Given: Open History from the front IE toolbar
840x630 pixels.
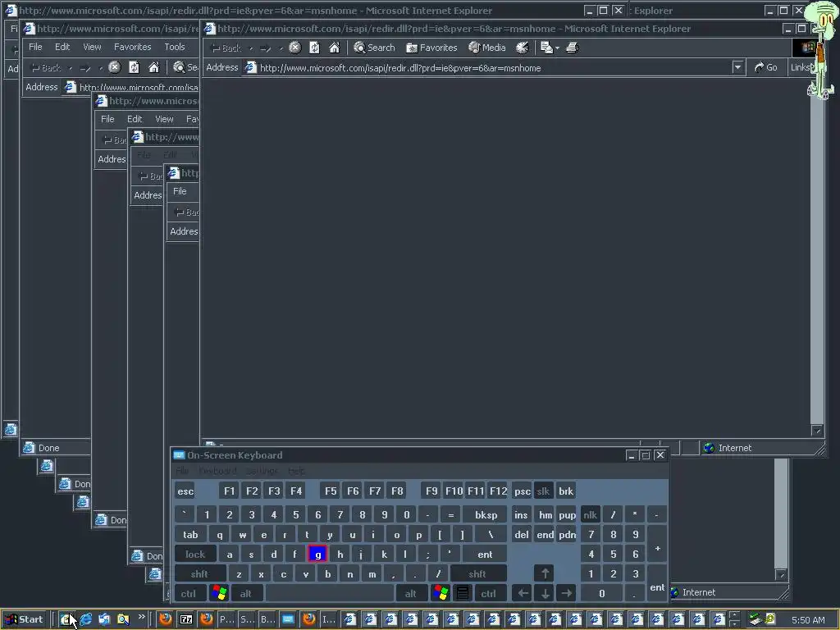Looking at the screenshot, I should [x=523, y=48].
